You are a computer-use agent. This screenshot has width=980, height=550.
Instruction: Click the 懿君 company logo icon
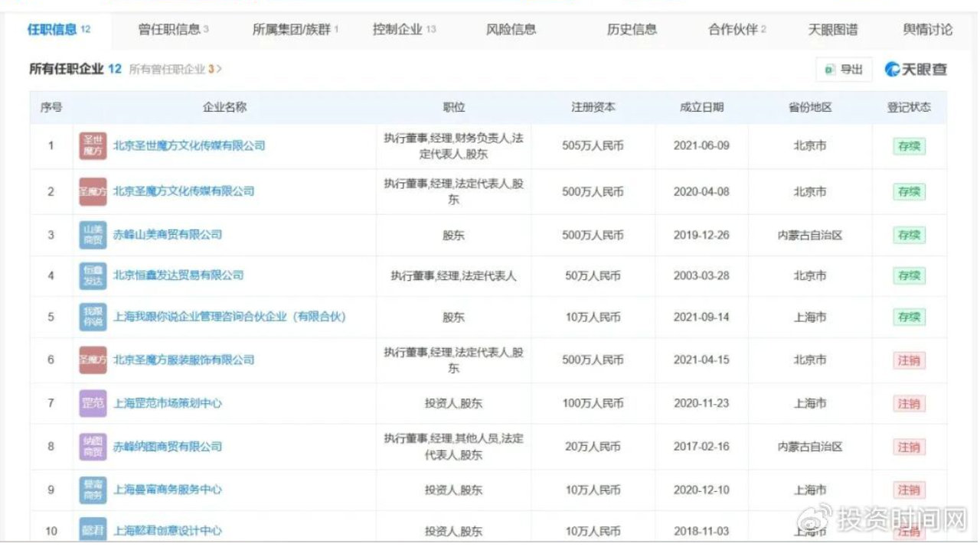pyautogui.click(x=91, y=529)
